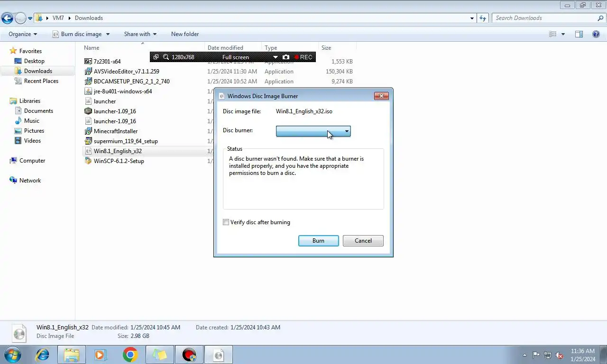Select Libraries in navigation pane
The height and width of the screenshot is (364, 607).
(x=30, y=101)
